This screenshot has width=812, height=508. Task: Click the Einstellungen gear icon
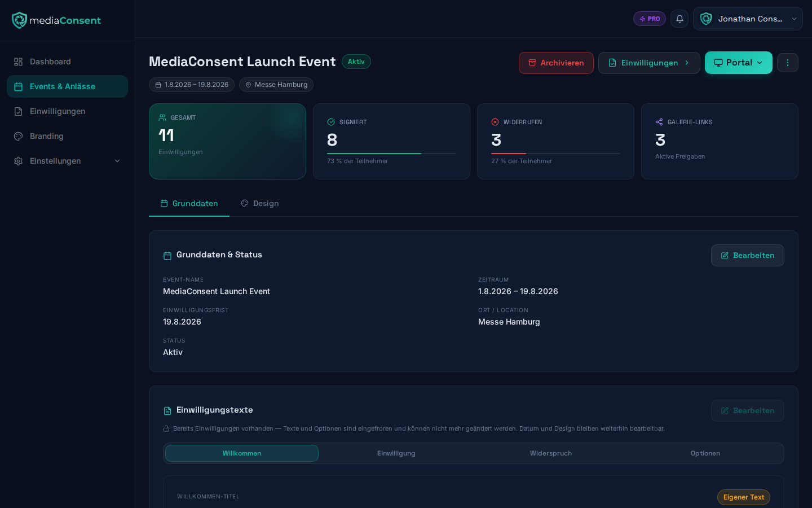point(19,161)
